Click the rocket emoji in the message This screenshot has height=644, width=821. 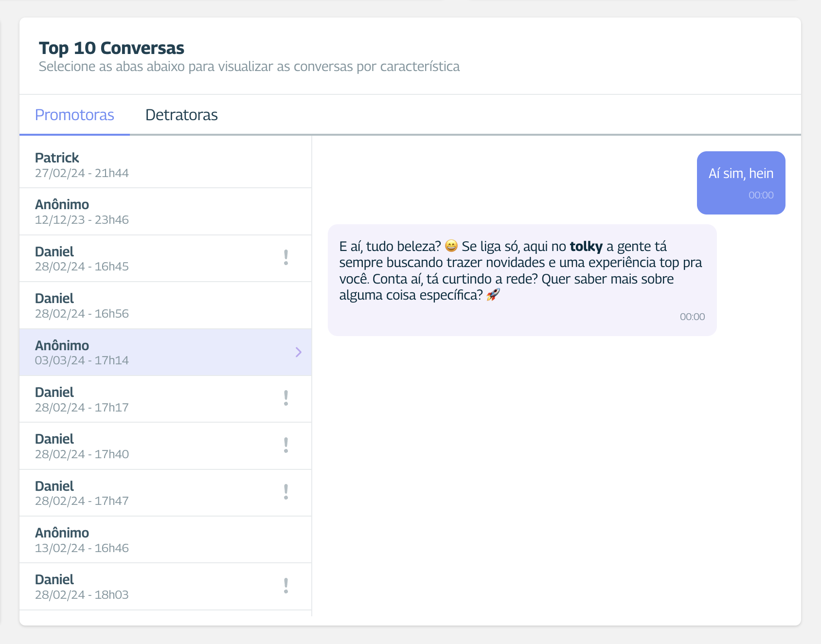pyautogui.click(x=493, y=295)
